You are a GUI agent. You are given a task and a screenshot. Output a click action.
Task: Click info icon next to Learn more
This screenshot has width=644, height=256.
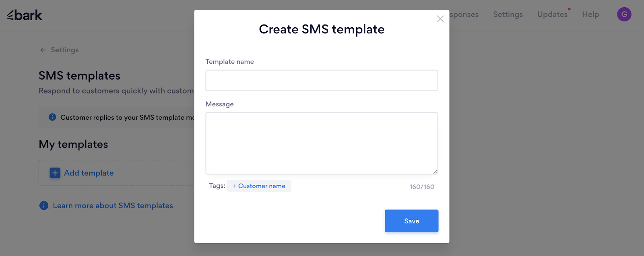pyautogui.click(x=44, y=206)
